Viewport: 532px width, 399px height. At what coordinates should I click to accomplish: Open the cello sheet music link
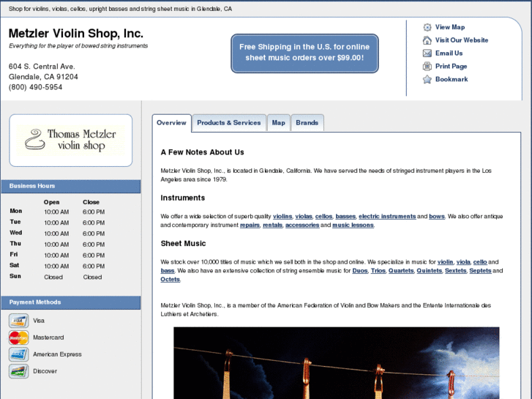tap(480, 262)
